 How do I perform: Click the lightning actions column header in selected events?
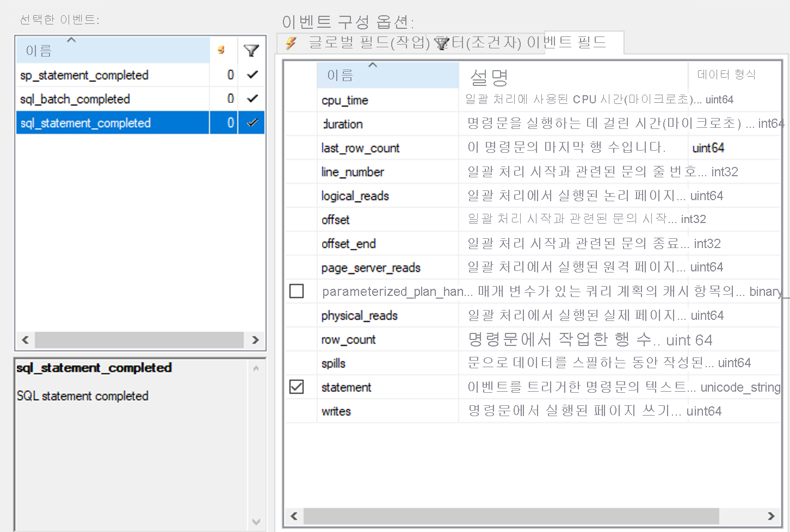(221, 50)
